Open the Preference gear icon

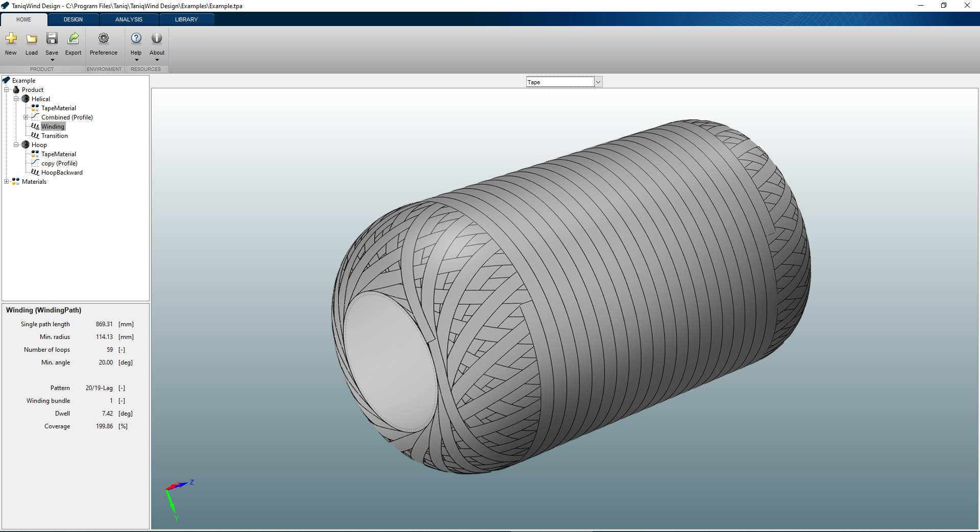point(104,38)
